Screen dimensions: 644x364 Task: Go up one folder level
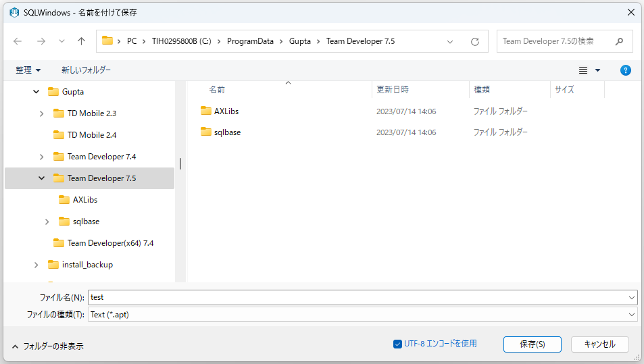[81, 41]
